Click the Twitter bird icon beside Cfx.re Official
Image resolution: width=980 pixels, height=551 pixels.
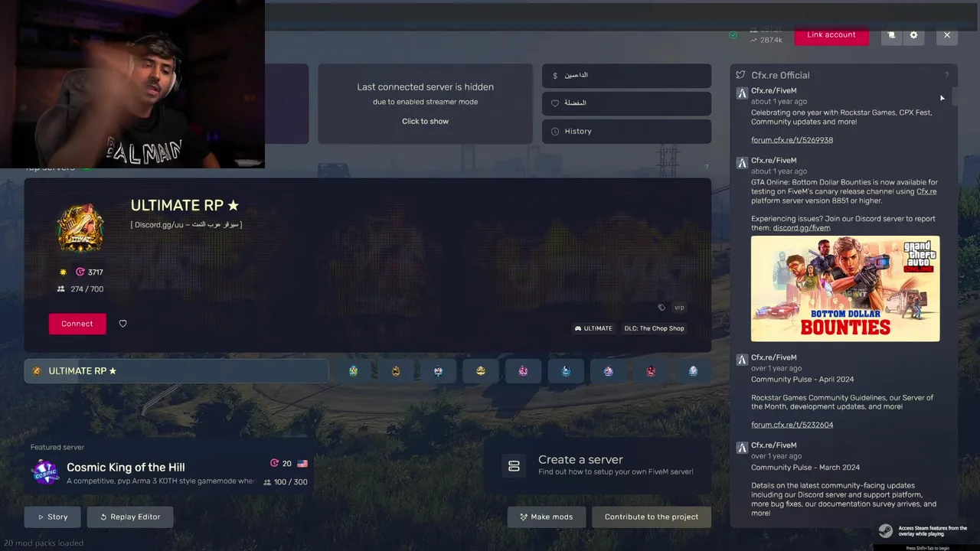point(740,75)
